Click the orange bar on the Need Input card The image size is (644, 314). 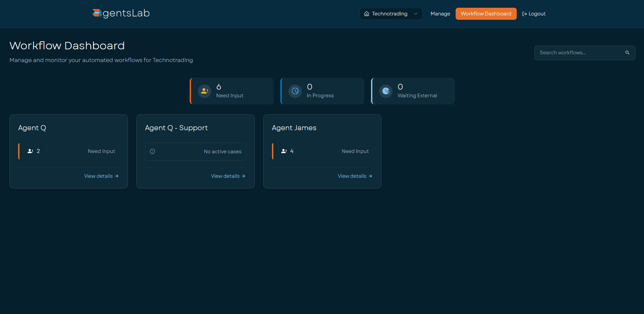(190, 91)
